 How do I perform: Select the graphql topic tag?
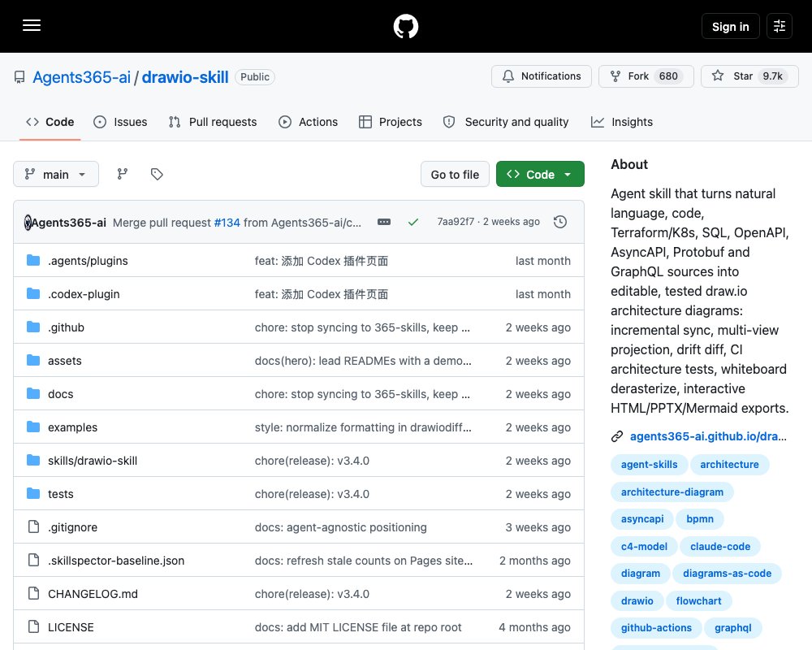click(x=732, y=628)
